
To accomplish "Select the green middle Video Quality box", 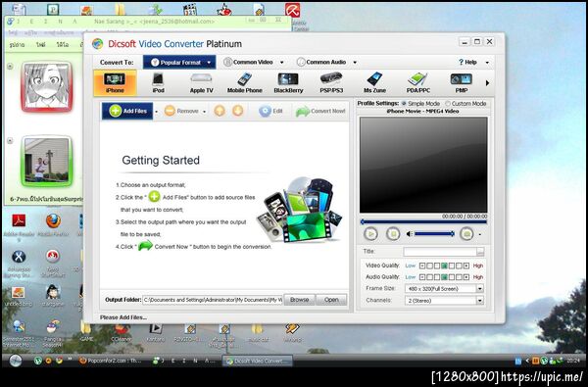I will (444, 266).
